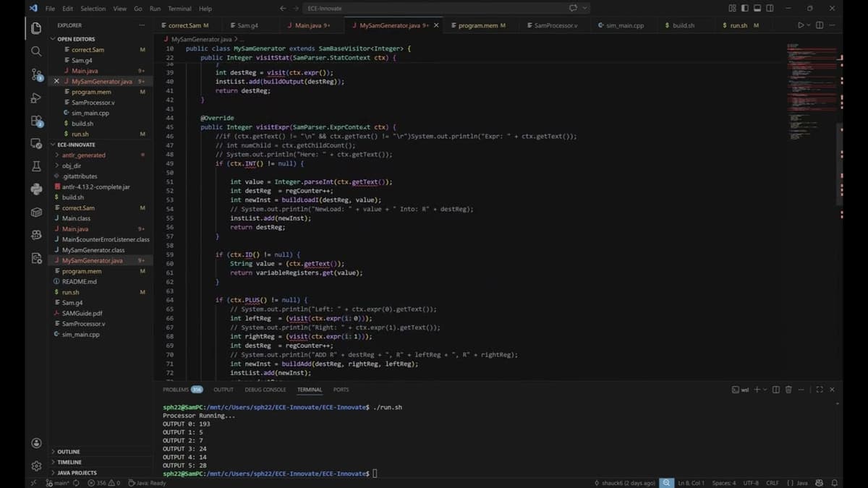Open the Python activity bar icon

(x=36, y=189)
